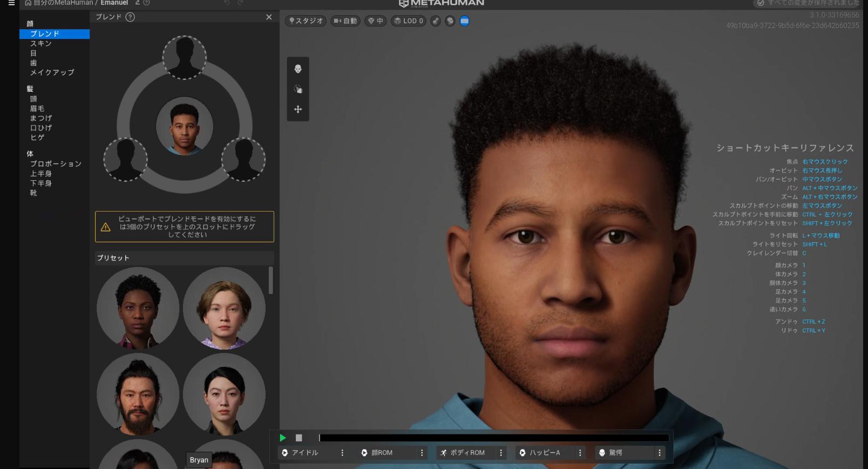The height and width of the screenshot is (469, 868).
Task: Open the 下半身 lower body section
Action: point(41,183)
